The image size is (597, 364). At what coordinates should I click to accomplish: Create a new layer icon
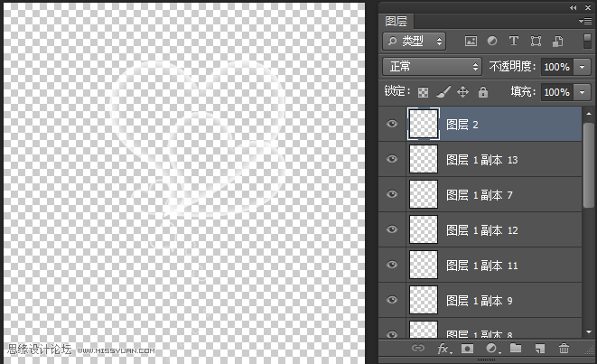(539, 349)
